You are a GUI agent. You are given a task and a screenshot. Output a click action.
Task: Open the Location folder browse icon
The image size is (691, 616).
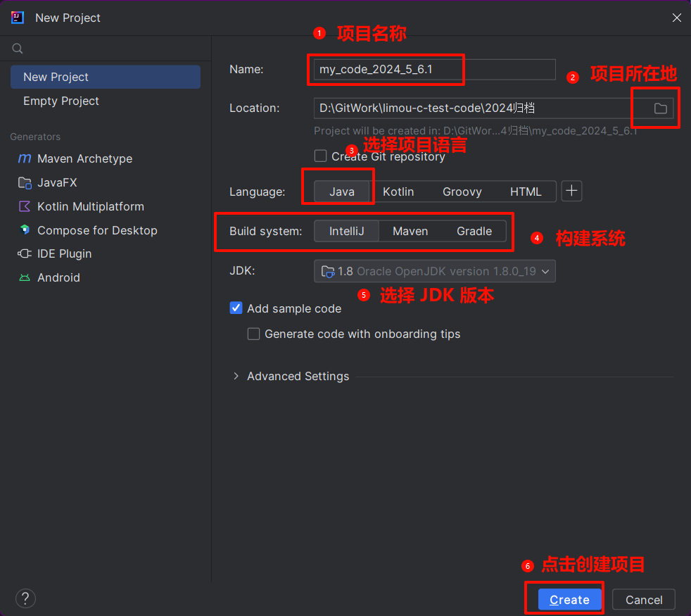(x=660, y=108)
